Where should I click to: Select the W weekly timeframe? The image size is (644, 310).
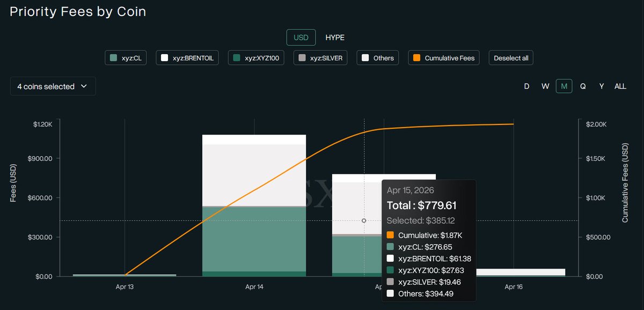(545, 86)
